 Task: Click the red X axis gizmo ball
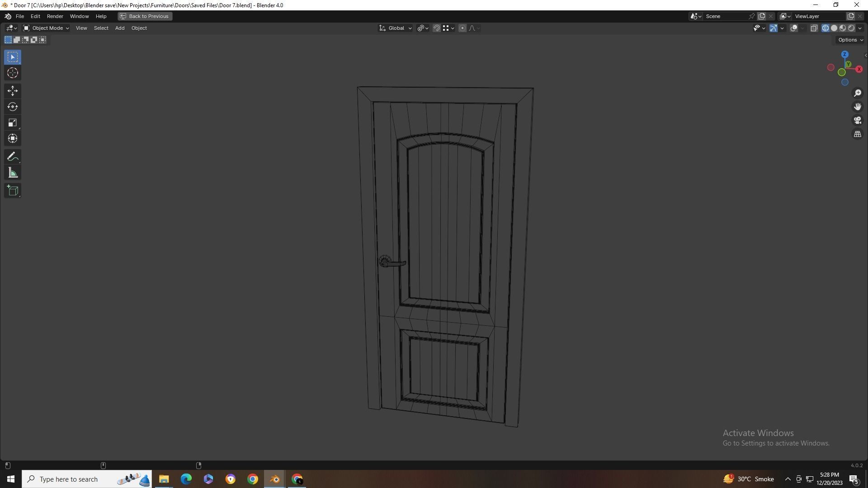[859, 69]
